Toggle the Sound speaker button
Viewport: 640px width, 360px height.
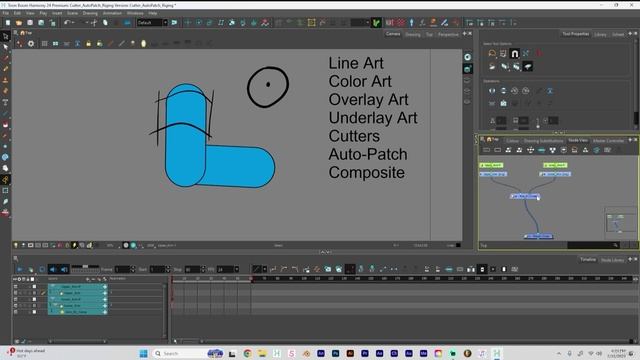[53, 269]
